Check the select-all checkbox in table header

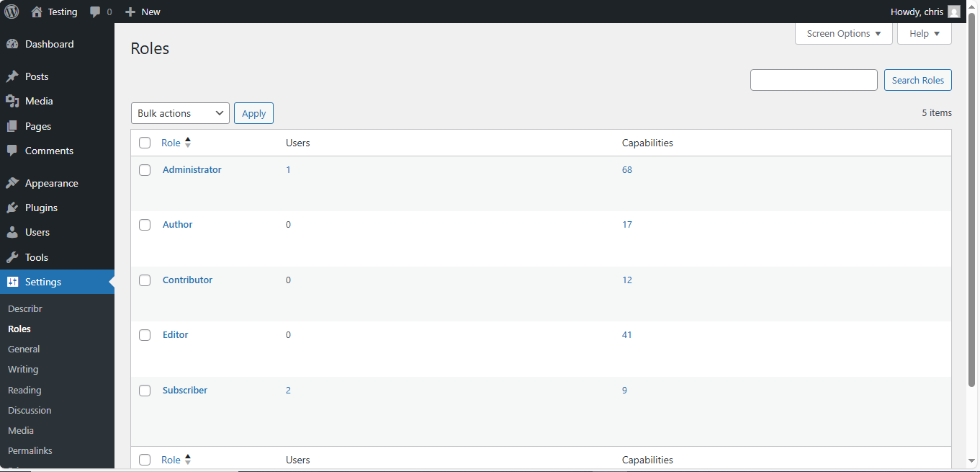coord(144,143)
